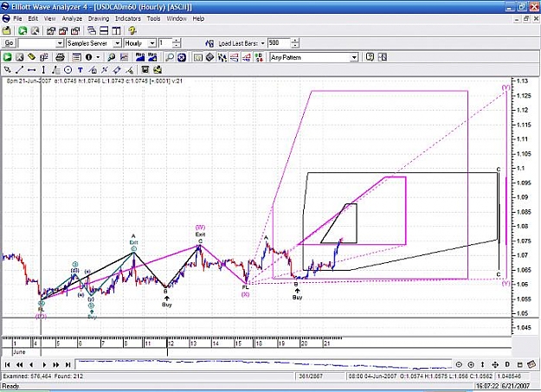Open the Samples Server dropdown

pos(118,43)
